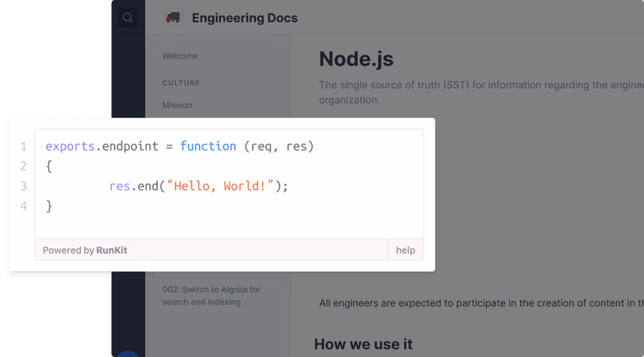Screen dimensions: 644x357
Task: Click the empty area below the code
Action: click(229, 225)
